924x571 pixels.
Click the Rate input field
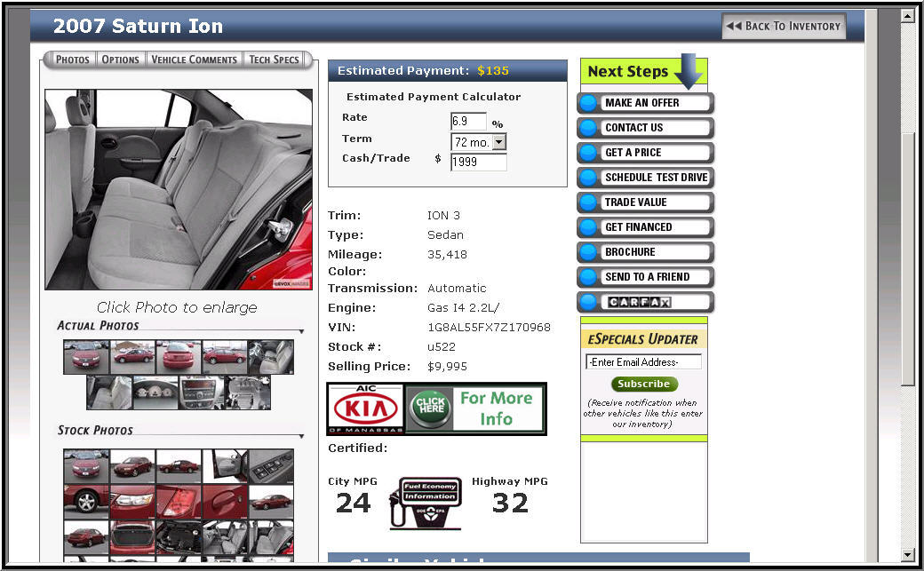pos(468,122)
